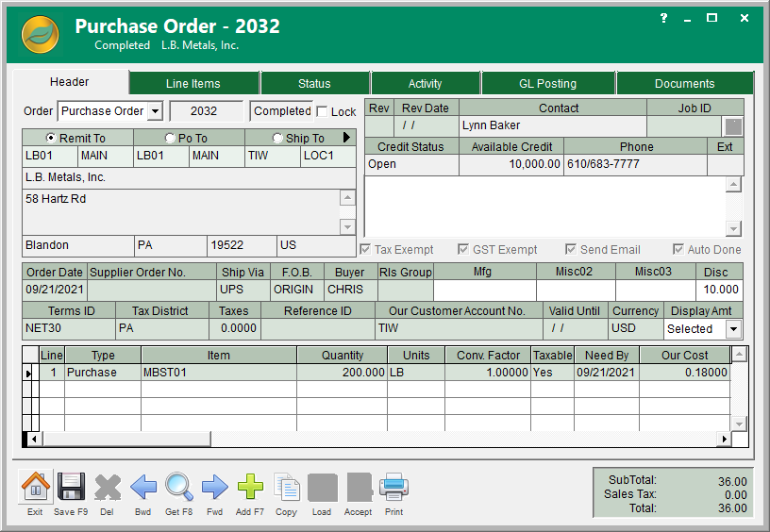Toggle the Tax Exempt checkbox
This screenshot has height=532, width=770.
coord(365,249)
